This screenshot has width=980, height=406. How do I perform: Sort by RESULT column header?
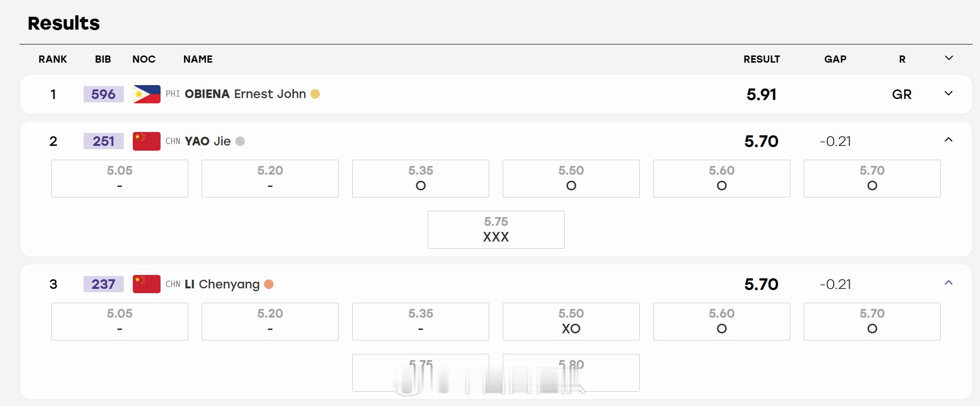pyautogui.click(x=762, y=59)
